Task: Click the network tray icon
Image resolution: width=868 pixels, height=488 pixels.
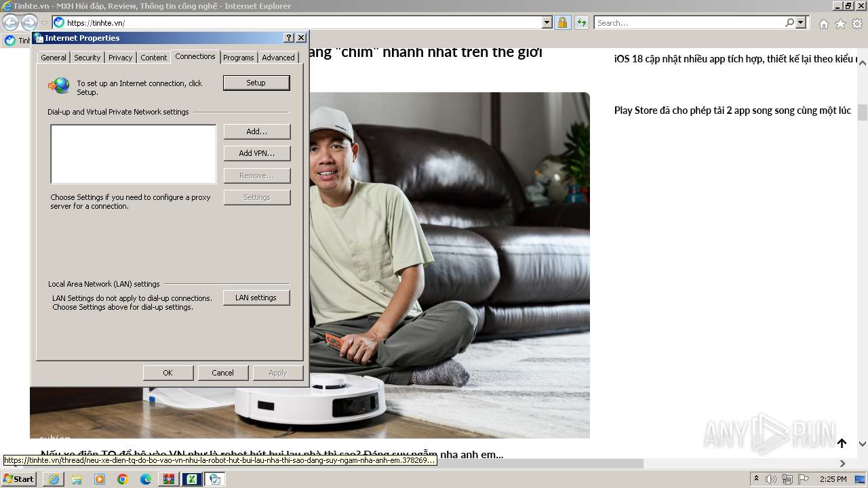Action: (787, 479)
